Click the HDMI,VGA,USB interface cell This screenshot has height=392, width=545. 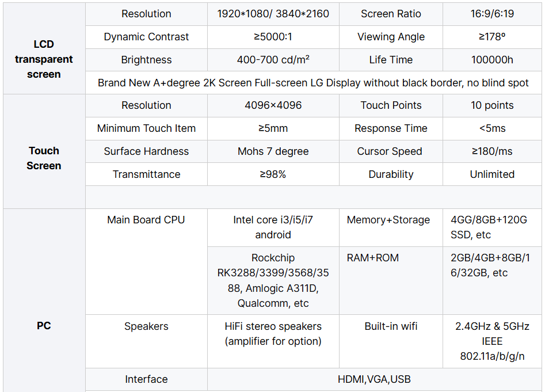point(374,379)
